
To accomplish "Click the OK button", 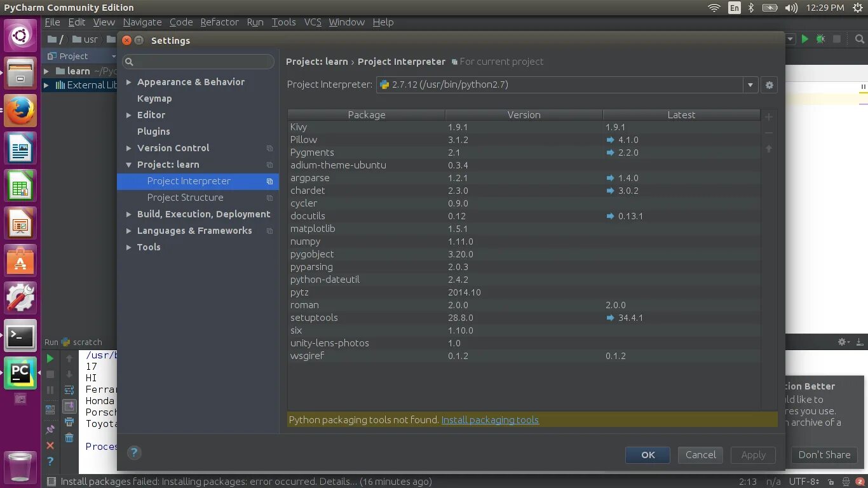I will 648,455.
